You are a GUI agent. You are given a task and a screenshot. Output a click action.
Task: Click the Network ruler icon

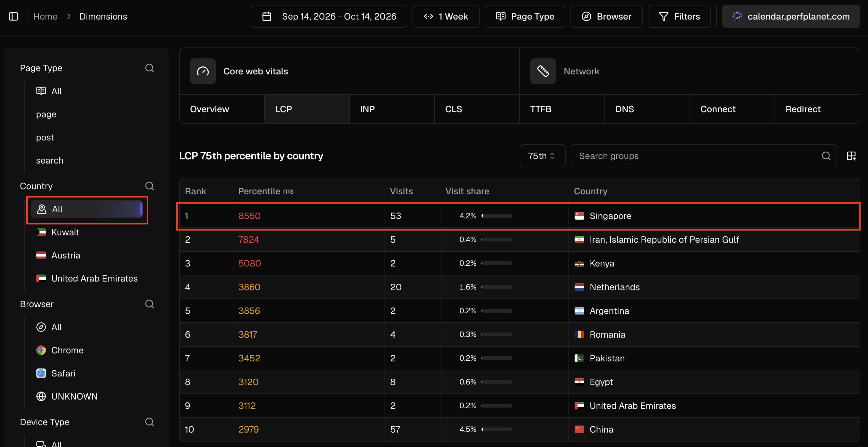pyautogui.click(x=543, y=71)
